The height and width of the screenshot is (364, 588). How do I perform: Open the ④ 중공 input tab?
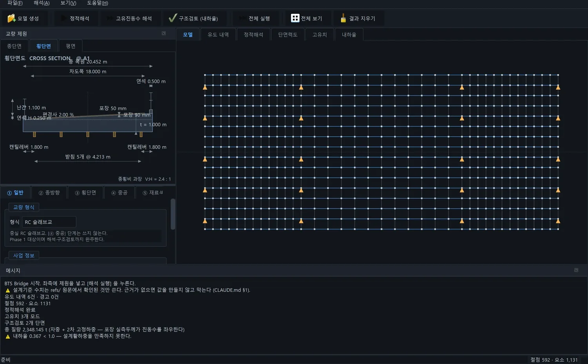coord(119,192)
